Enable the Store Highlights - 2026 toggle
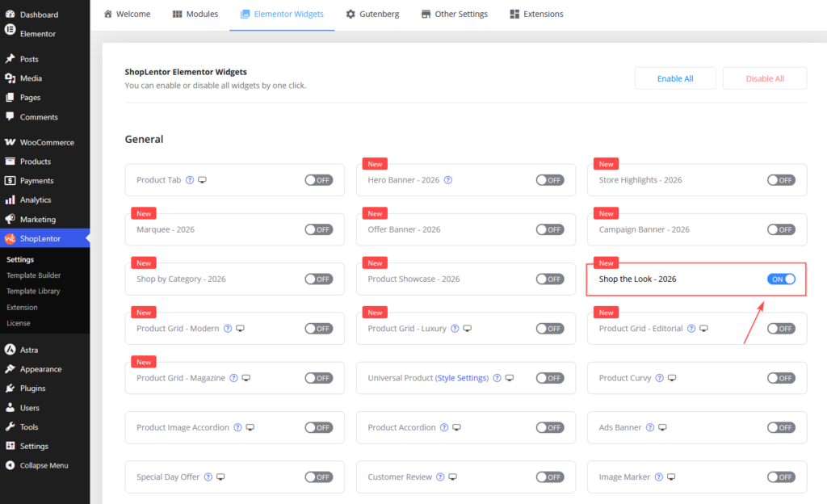This screenshot has height=504, width=827. [781, 180]
